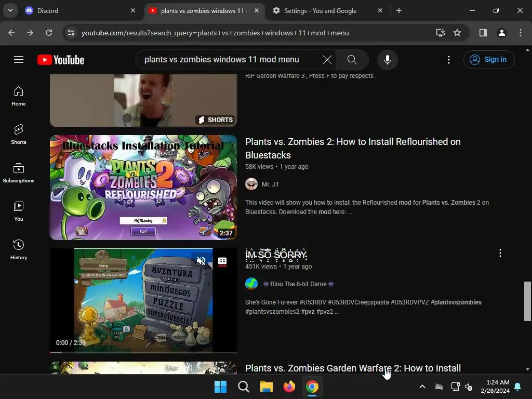This screenshot has height=399, width=532.
Task: Clear the search query with X
Action: point(327,60)
